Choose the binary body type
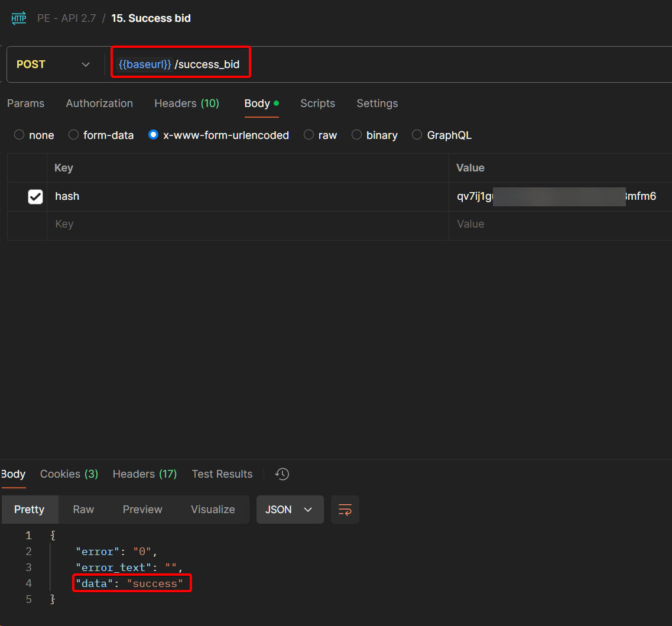The width and height of the screenshot is (672, 626). [356, 135]
